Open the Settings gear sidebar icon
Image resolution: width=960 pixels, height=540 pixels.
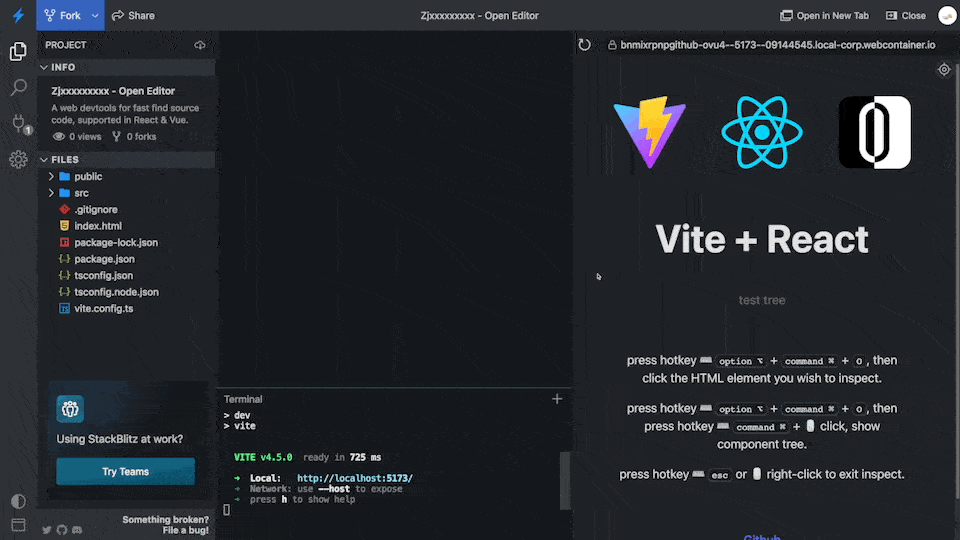coord(18,159)
